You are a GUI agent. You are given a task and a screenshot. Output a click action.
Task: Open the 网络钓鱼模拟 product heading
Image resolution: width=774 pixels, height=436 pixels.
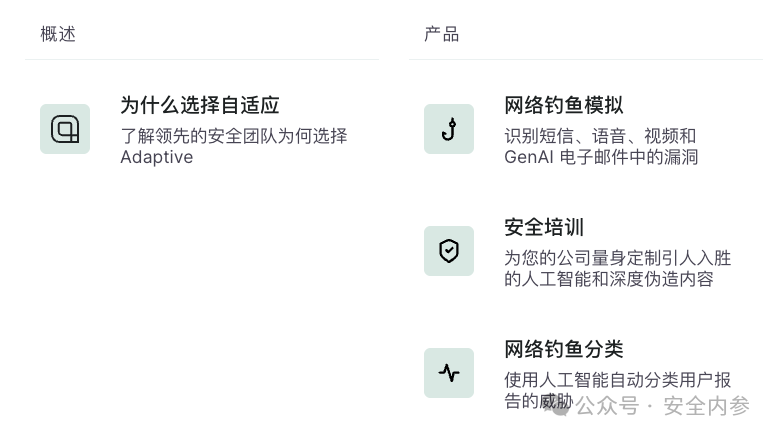tap(564, 105)
